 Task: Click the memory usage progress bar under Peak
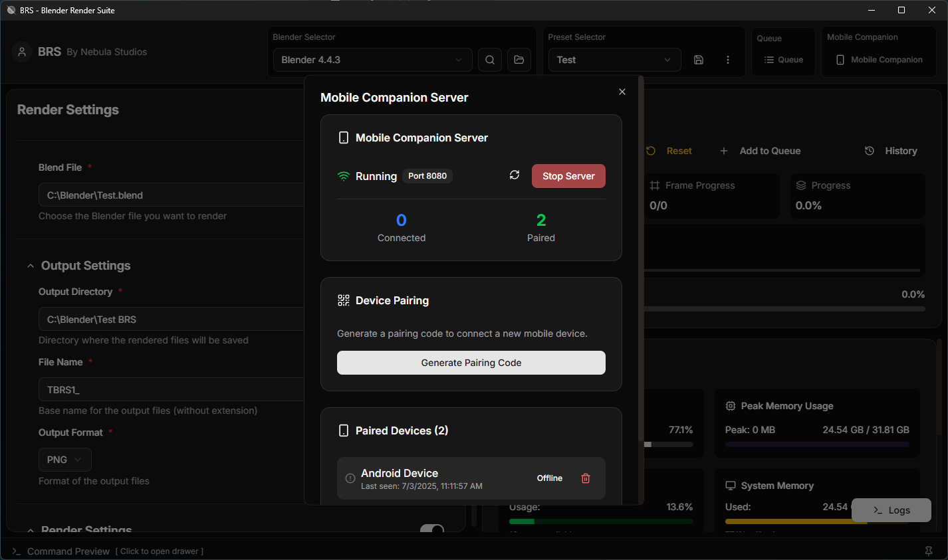817,444
